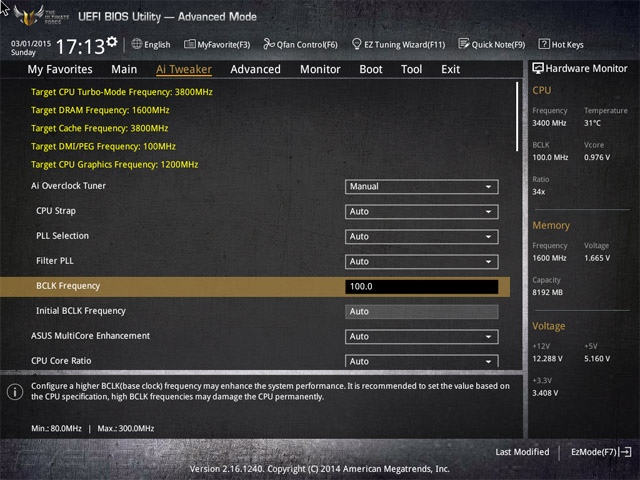Screen dimensions: 640x480
Task: Click the +12V 12.288 V reading
Action: pos(547,359)
